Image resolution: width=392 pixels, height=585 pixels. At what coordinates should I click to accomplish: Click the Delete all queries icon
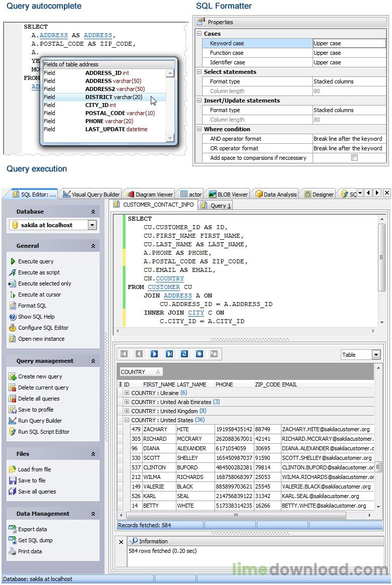click(x=13, y=399)
